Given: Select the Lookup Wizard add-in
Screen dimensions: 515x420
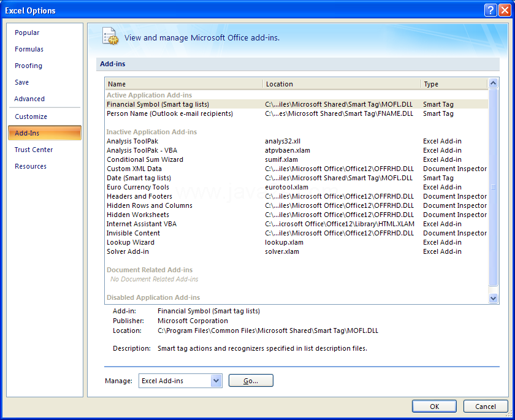Looking at the screenshot, I should [x=297, y=242].
